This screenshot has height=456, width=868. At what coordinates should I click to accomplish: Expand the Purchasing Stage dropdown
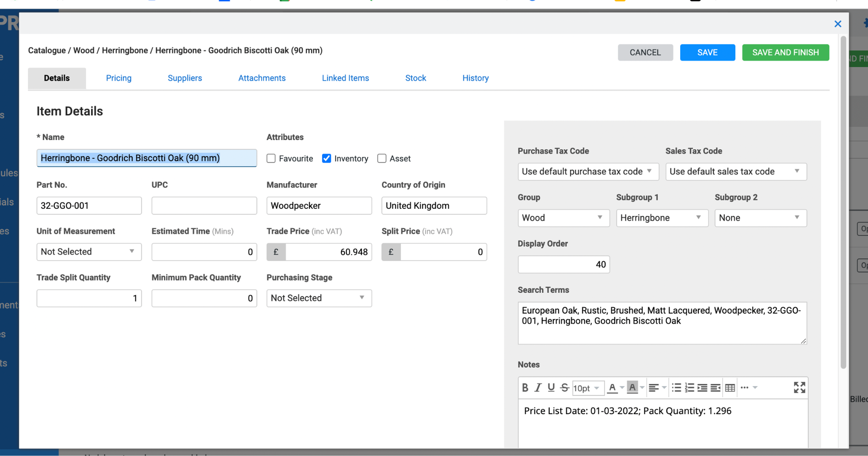click(x=319, y=298)
